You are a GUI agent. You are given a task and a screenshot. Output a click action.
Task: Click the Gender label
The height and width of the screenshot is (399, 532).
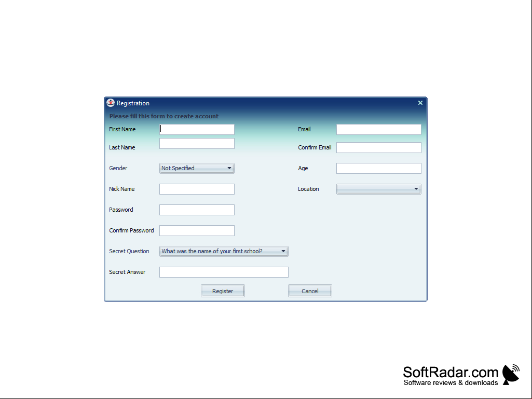coord(118,168)
